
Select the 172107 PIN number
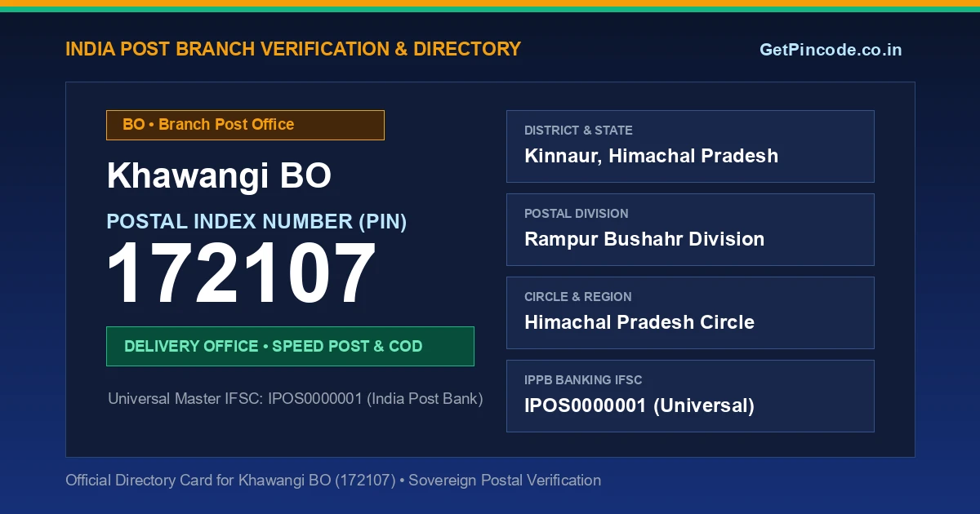(x=242, y=274)
